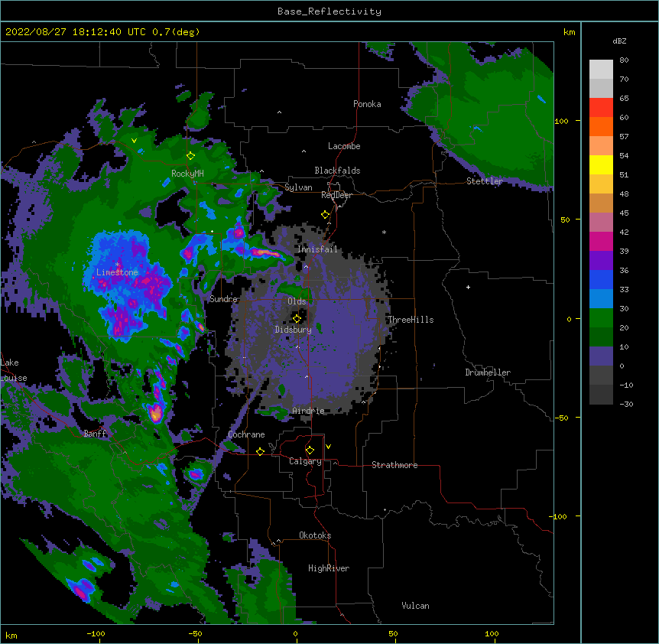The image size is (659, 644).
Task: Click the RedDeer city label
Action: click(x=336, y=195)
